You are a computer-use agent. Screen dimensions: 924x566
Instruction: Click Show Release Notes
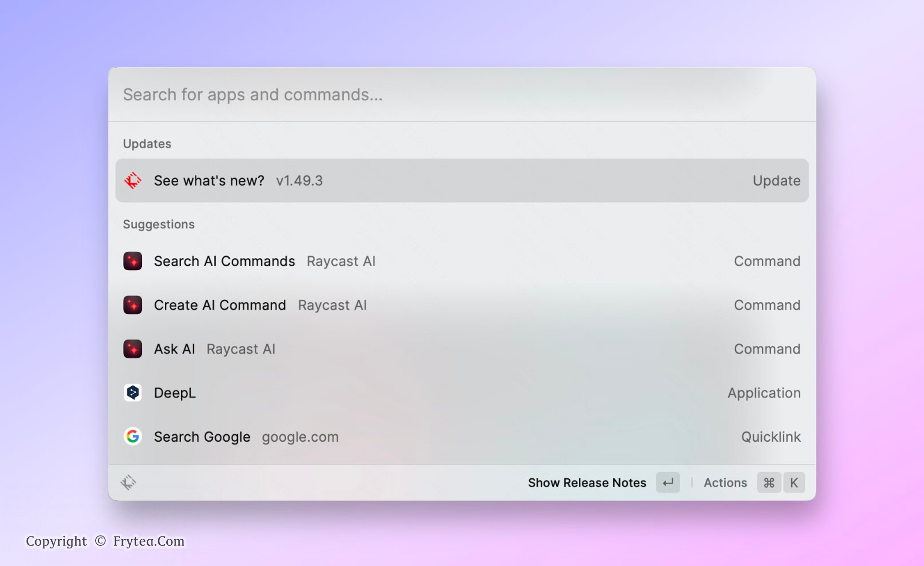pos(587,483)
